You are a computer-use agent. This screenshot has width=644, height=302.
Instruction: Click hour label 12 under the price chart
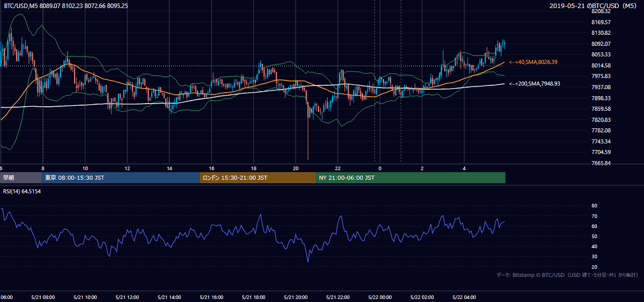[127, 168]
